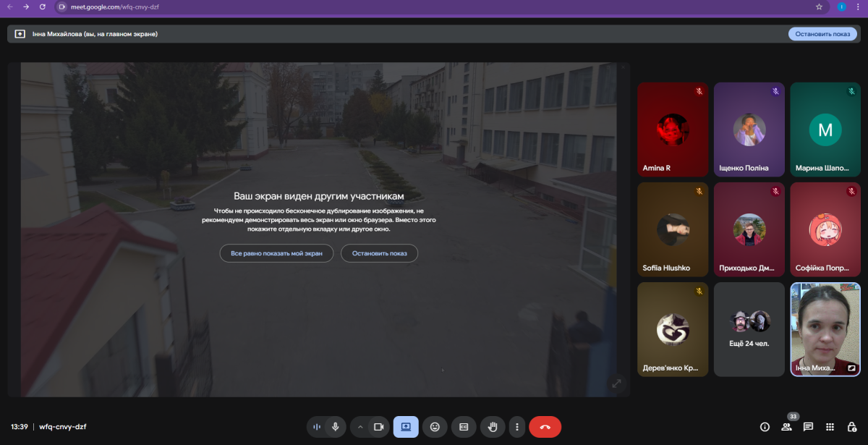Toggle the camera on or off
Screen dimensions: 868x445
pos(378,427)
